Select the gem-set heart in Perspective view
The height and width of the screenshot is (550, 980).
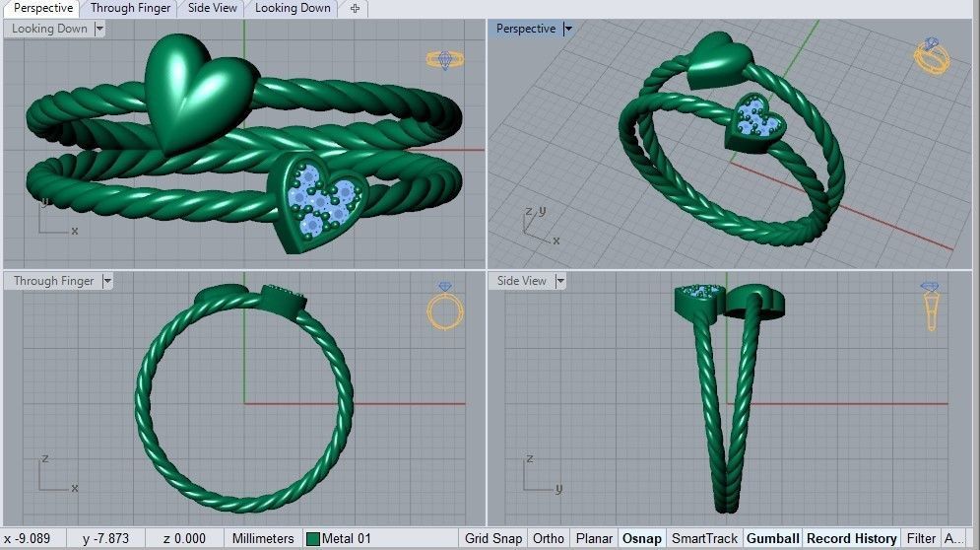pyautogui.click(x=755, y=122)
